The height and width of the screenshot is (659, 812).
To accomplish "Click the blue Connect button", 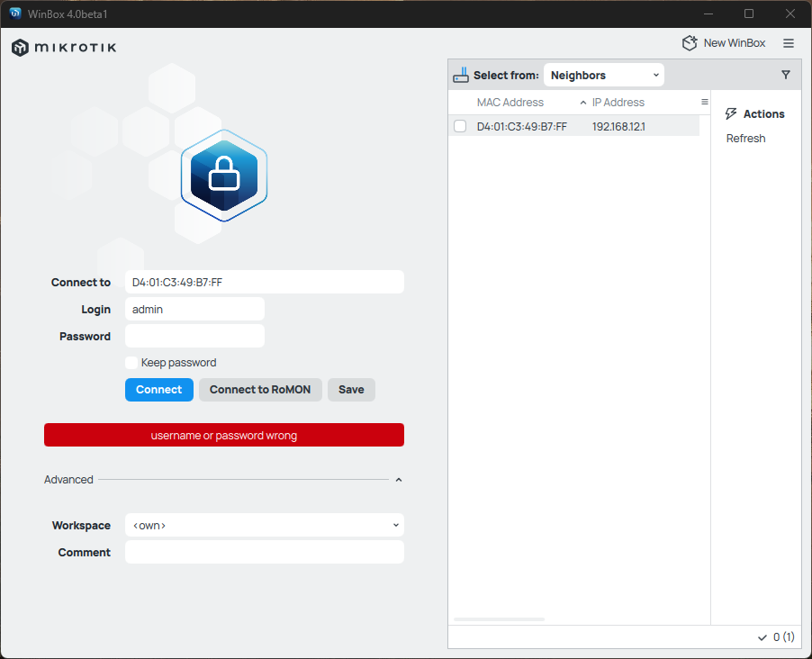I will (x=159, y=390).
